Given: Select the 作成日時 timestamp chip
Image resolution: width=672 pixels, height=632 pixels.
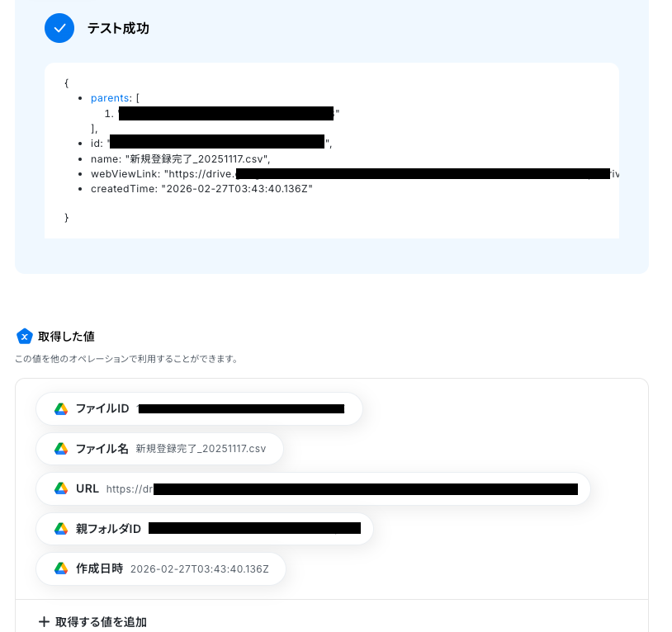Looking at the screenshot, I should pyautogui.click(x=161, y=568).
